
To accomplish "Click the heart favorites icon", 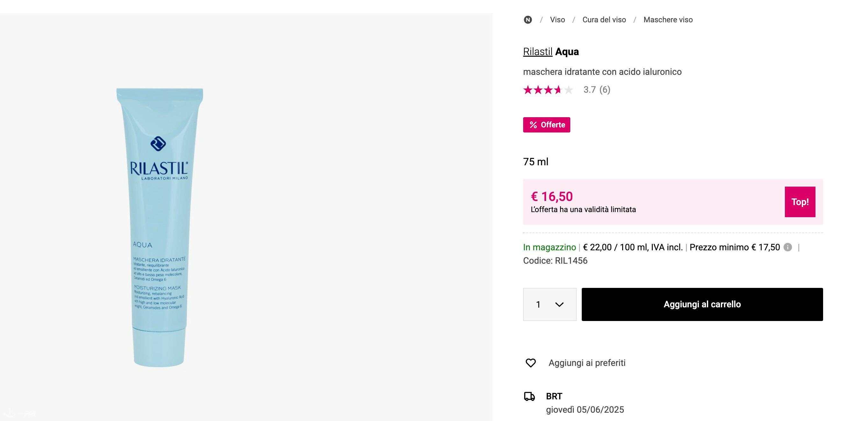I will click(531, 363).
